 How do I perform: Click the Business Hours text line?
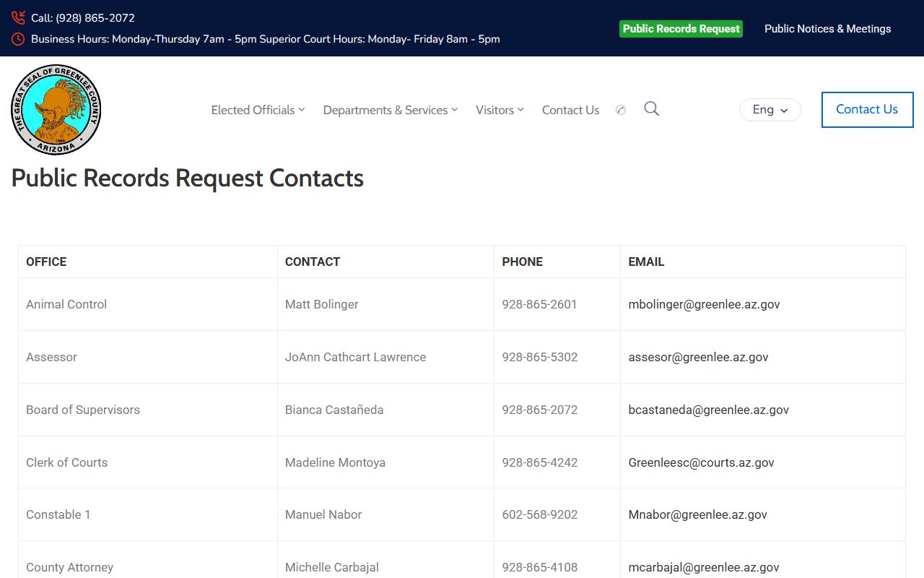(x=266, y=39)
